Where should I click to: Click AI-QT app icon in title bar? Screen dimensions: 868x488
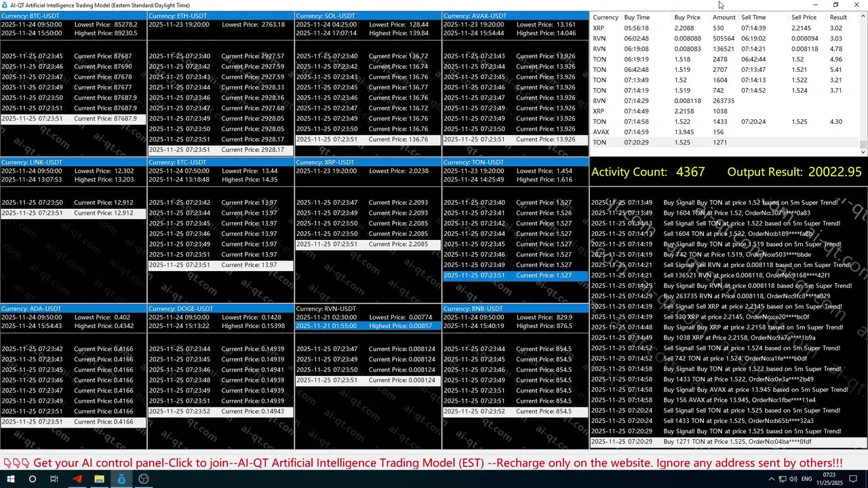point(5,5)
